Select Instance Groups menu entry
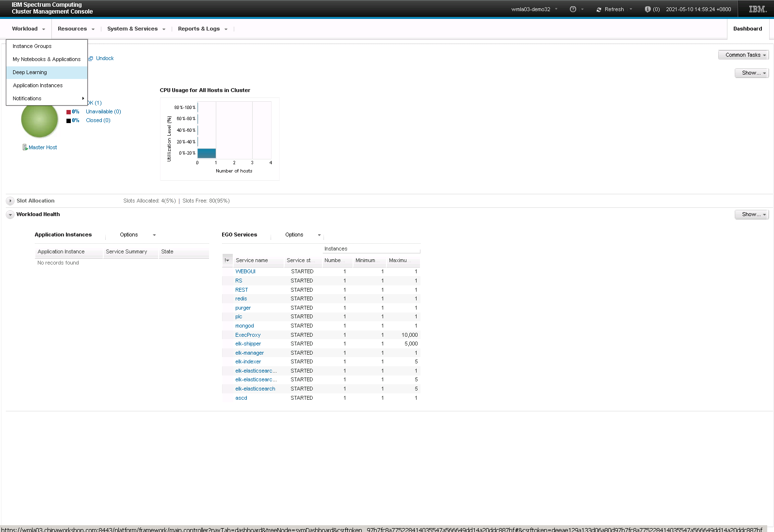774x532 pixels. pos(47,46)
